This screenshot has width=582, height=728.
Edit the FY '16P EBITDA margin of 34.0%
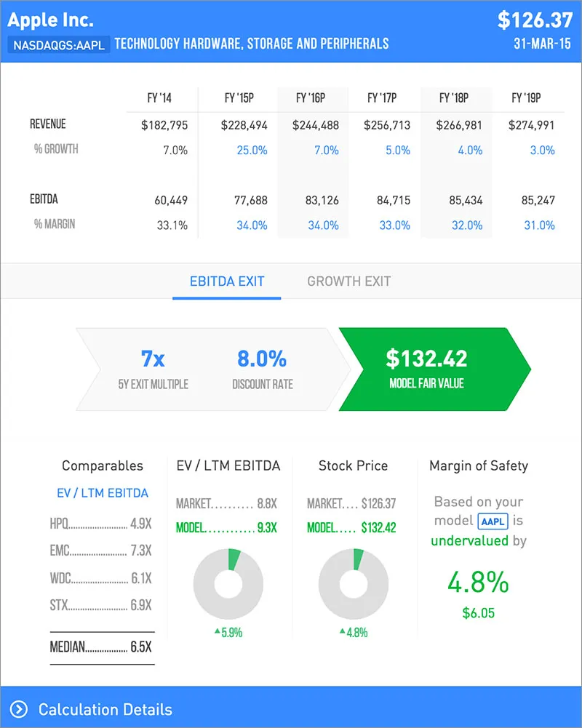[324, 225]
